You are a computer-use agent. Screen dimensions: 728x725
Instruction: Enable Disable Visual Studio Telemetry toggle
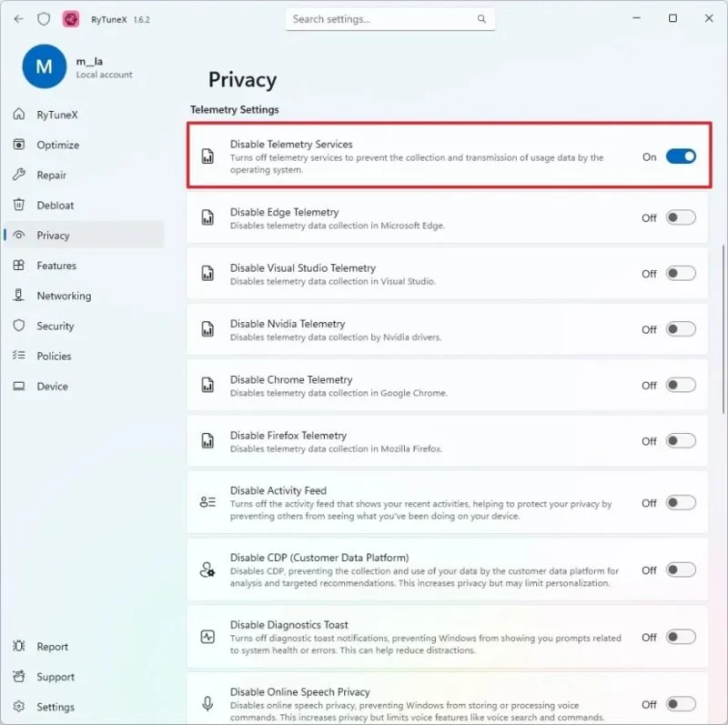(x=681, y=274)
